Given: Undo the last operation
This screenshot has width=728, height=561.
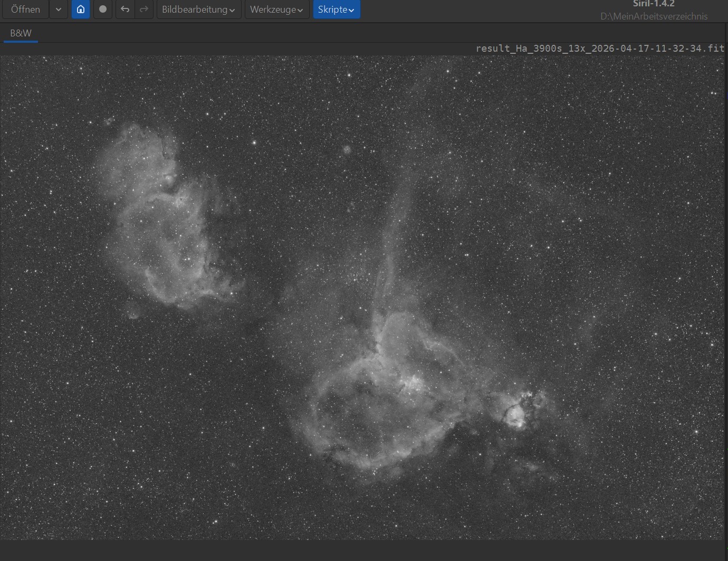Looking at the screenshot, I should point(125,9).
